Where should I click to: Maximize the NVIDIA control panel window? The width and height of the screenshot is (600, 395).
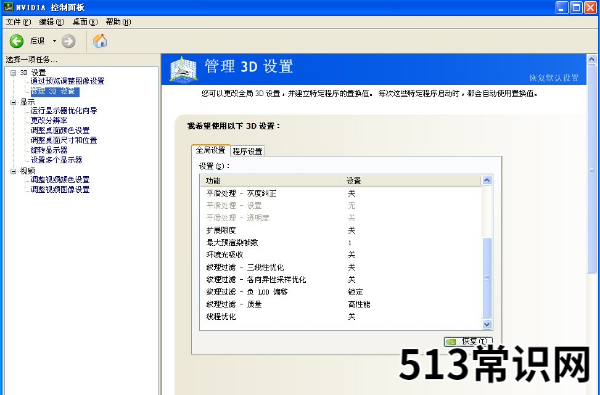[576, 7]
